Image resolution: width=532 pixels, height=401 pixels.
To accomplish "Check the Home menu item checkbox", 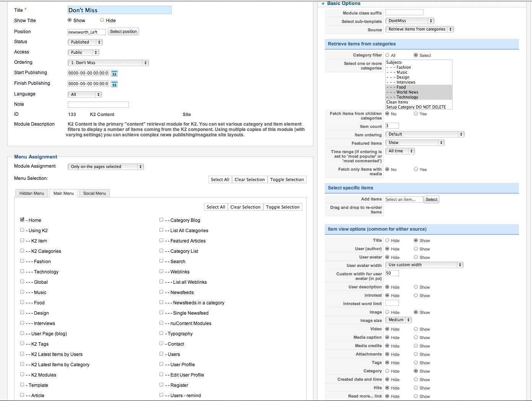I will click(22, 220).
